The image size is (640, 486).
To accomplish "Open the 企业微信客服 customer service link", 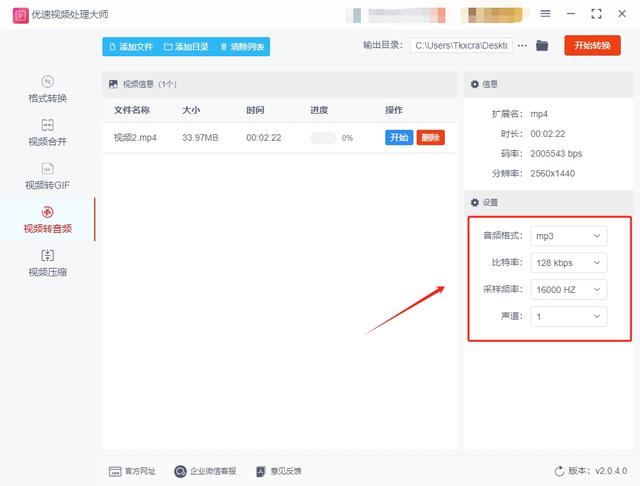I will click(205, 471).
